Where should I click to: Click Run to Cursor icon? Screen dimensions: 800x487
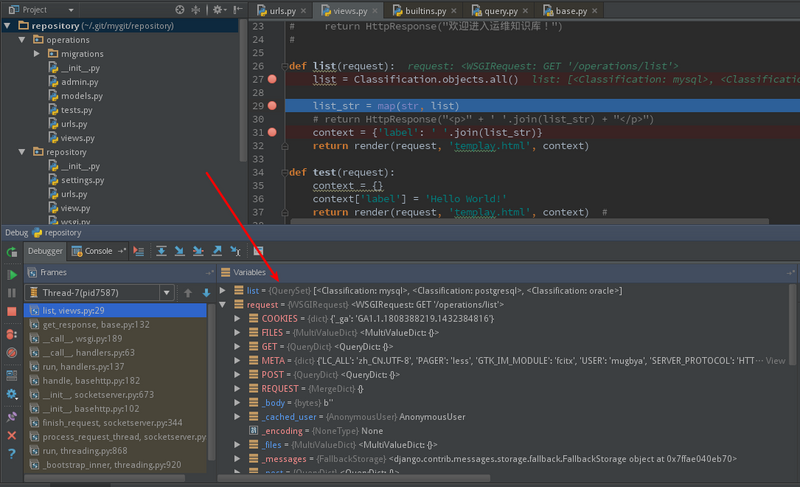(x=235, y=251)
